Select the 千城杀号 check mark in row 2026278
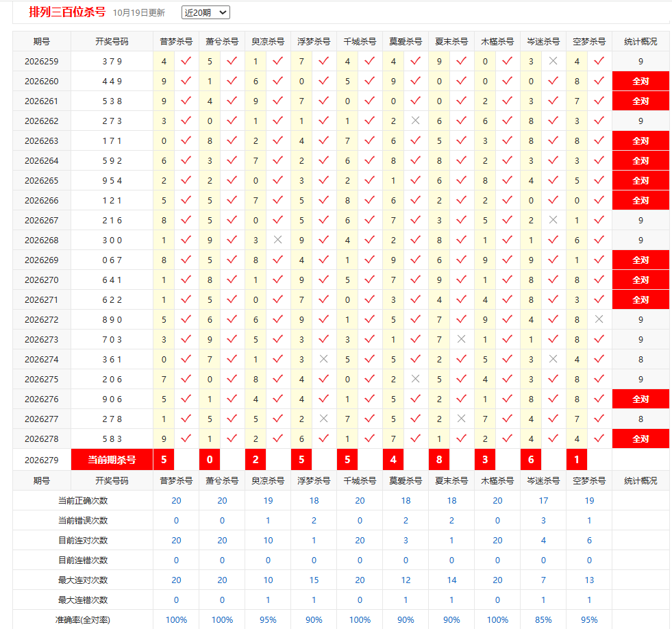The image size is (672, 629). (x=369, y=439)
